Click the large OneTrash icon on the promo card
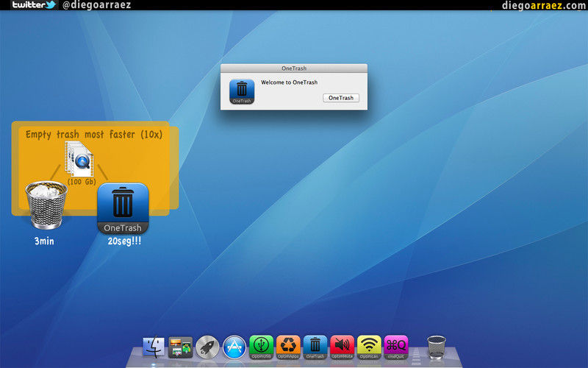The height and width of the screenshot is (368, 588). tap(123, 208)
